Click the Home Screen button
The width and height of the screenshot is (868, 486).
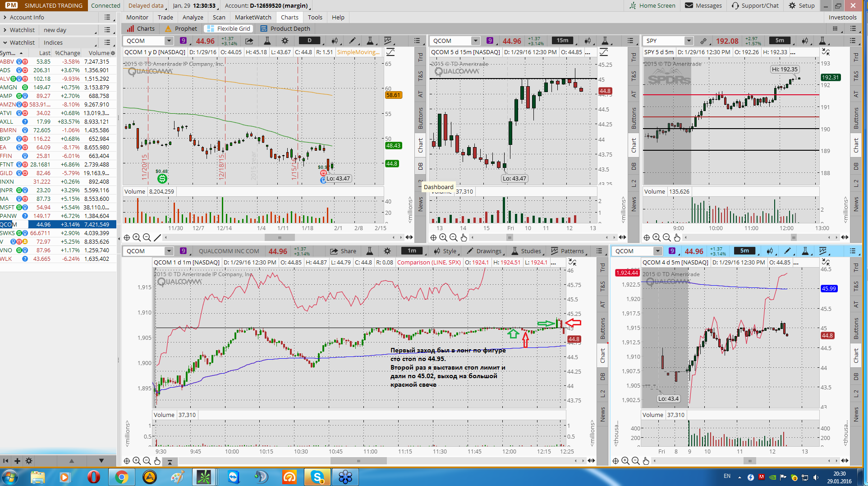[652, 5]
